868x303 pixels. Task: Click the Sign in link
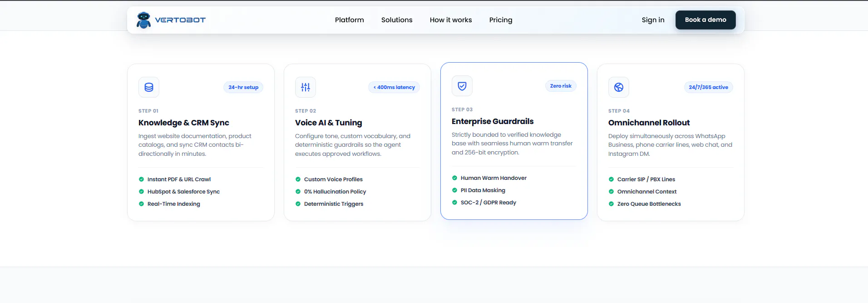pyautogui.click(x=653, y=20)
